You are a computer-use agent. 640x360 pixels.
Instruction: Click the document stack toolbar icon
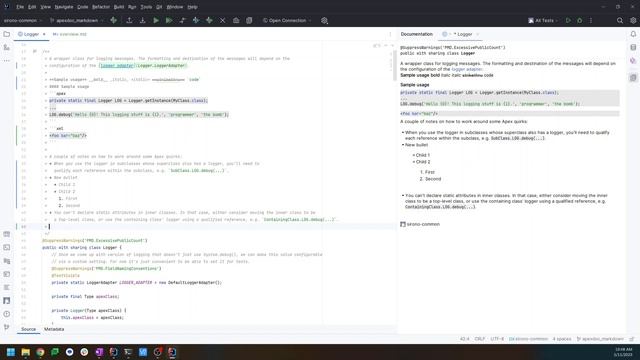249,20
